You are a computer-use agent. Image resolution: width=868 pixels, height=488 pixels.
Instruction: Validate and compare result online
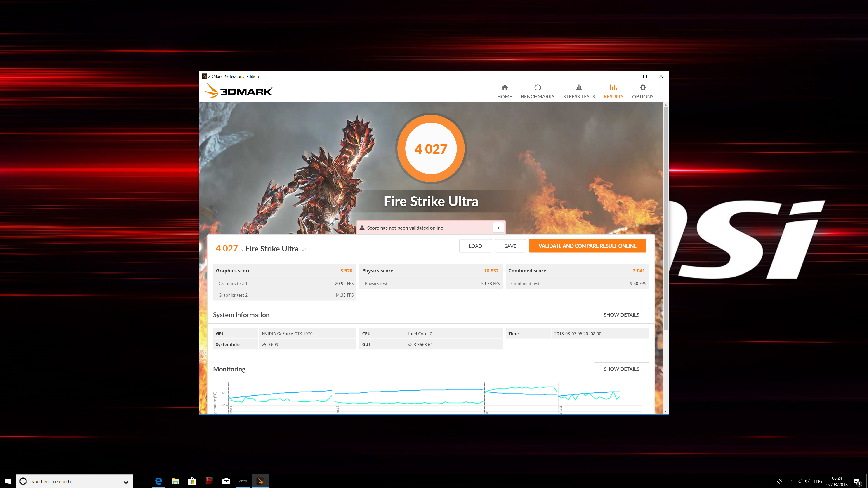click(587, 246)
